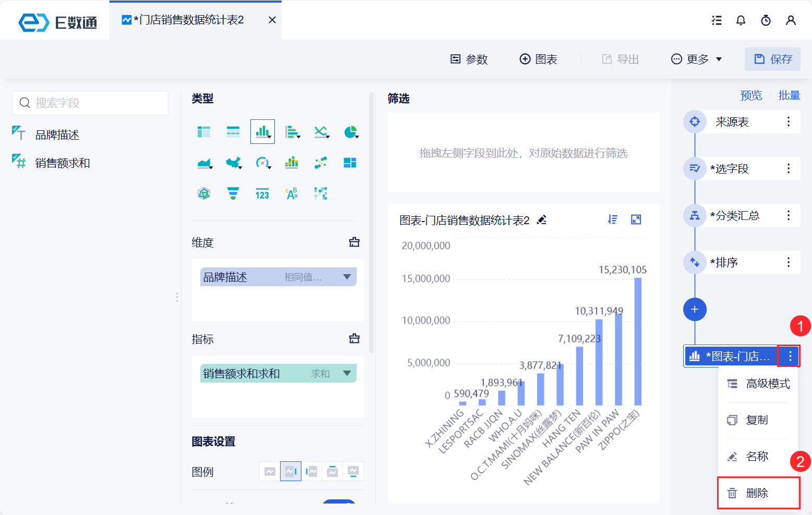Open the user account icon
Screen dimensions: 812x515
click(x=791, y=20)
